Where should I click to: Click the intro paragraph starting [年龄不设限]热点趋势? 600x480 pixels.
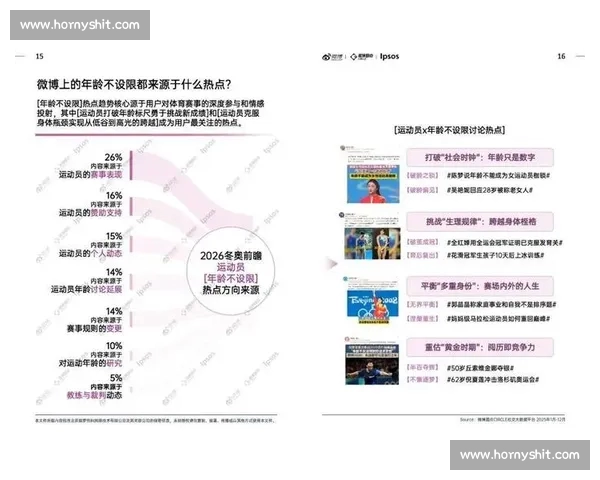(150, 113)
